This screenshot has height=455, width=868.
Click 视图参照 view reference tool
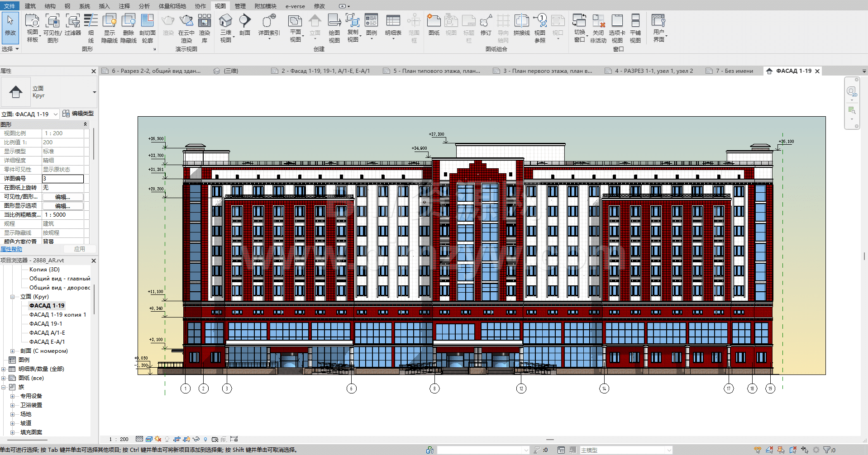coord(540,28)
